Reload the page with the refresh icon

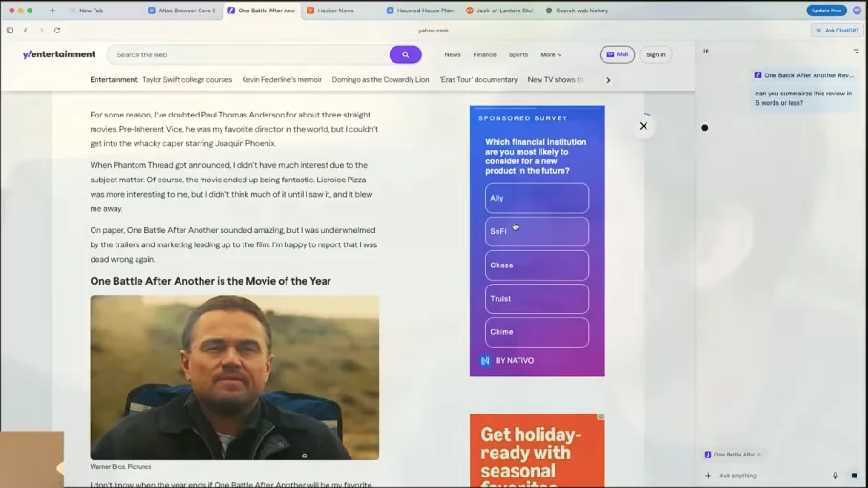(x=57, y=31)
